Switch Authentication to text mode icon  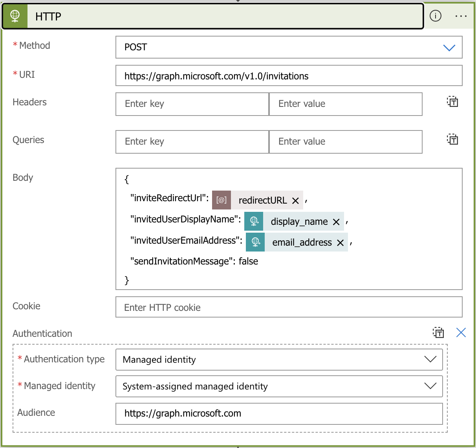point(438,332)
